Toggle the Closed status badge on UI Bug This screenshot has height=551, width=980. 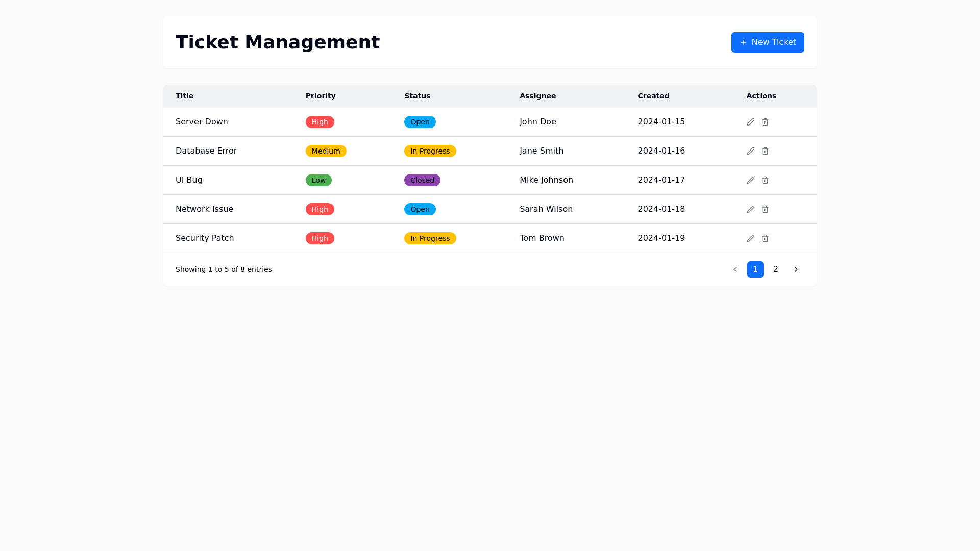422,180
